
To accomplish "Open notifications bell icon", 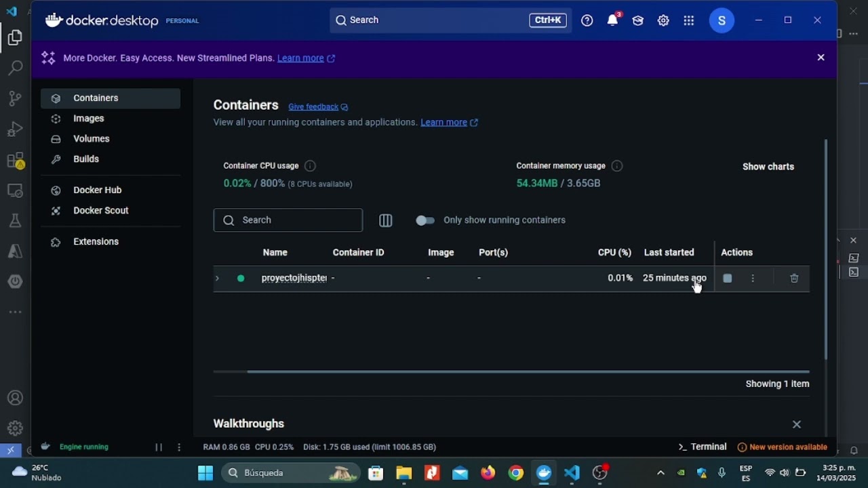I will [613, 20].
